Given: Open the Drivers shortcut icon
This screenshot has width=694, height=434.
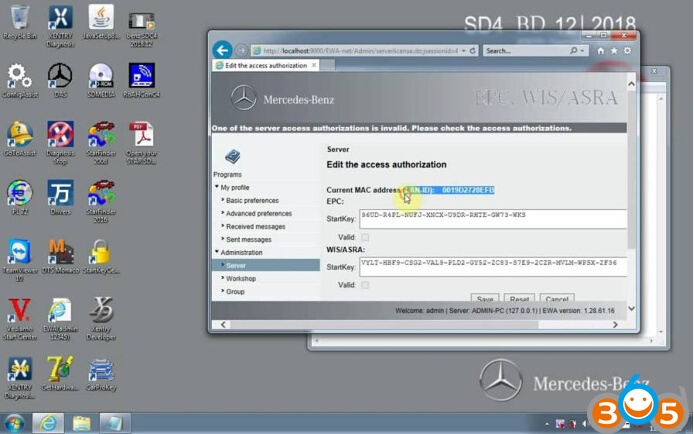Looking at the screenshot, I should [x=60, y=197].
